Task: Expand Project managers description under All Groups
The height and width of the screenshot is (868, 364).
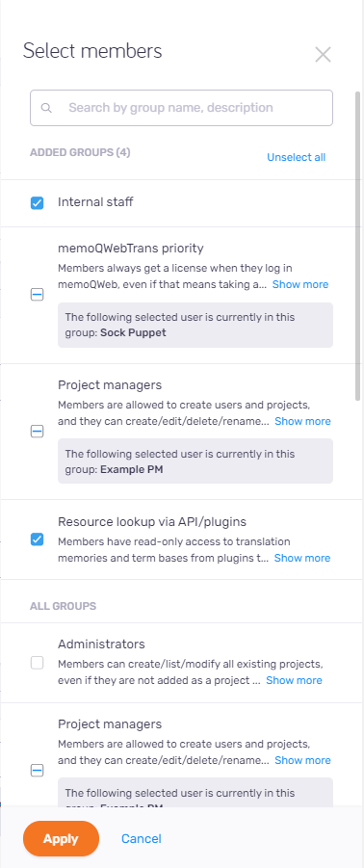Action: click(302, 761)
